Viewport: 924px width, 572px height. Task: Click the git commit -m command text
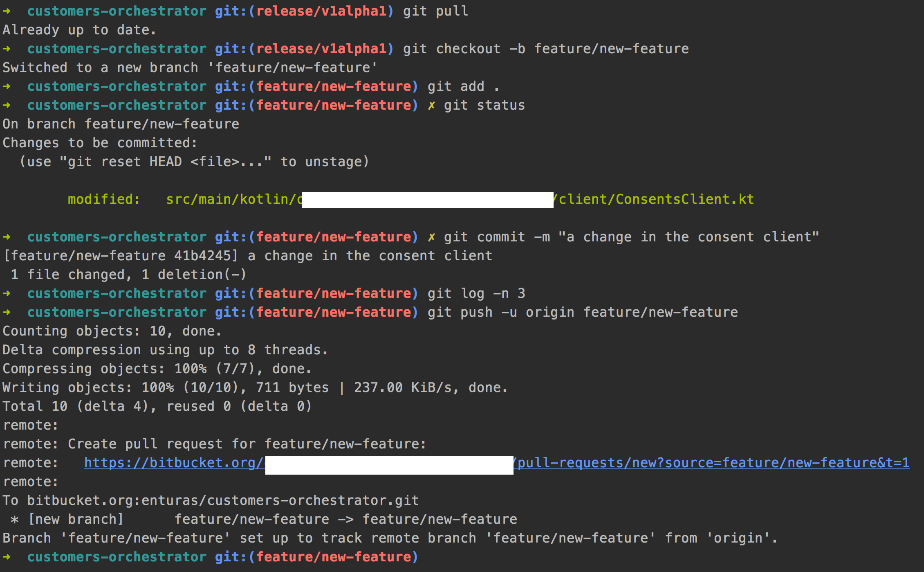pos(632,237)
